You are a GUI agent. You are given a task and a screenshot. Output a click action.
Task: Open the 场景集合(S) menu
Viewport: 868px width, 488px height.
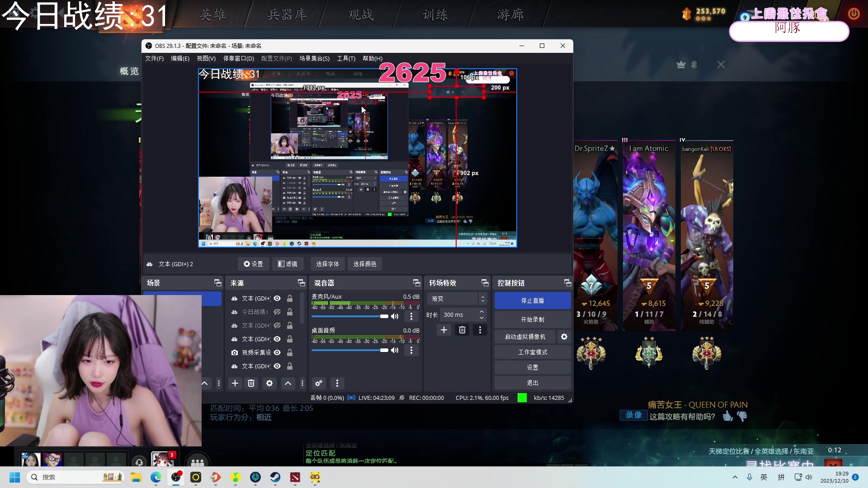(x=314, y=58)
